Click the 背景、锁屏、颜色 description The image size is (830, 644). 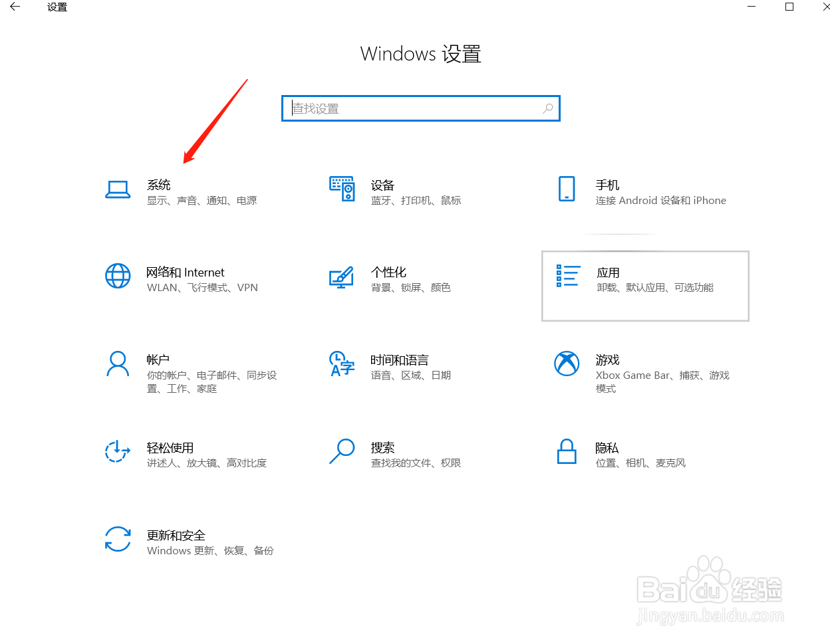click(x=411, y=288)
